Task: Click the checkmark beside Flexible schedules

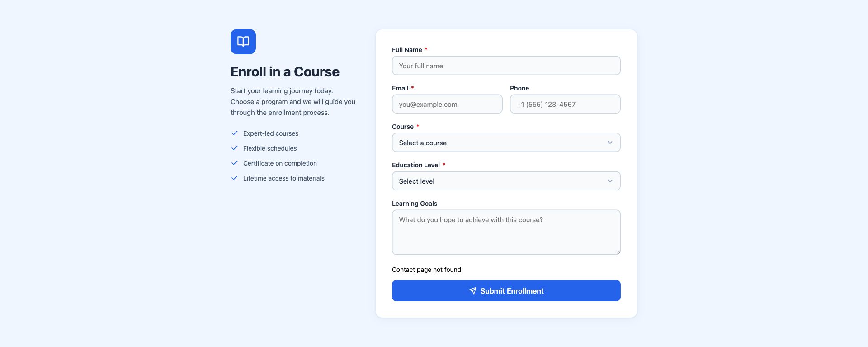Action: pyautogui.click(x=234, y=148)
